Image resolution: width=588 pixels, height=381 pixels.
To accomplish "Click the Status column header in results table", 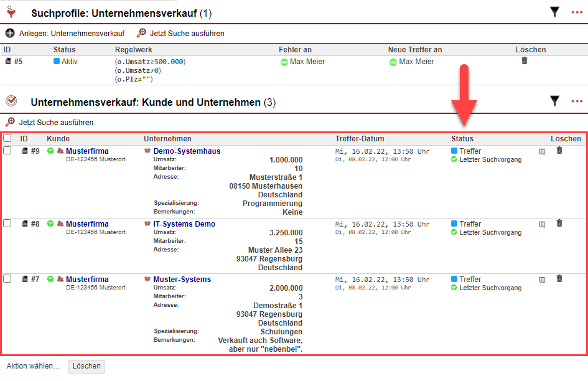I will 462,139.
